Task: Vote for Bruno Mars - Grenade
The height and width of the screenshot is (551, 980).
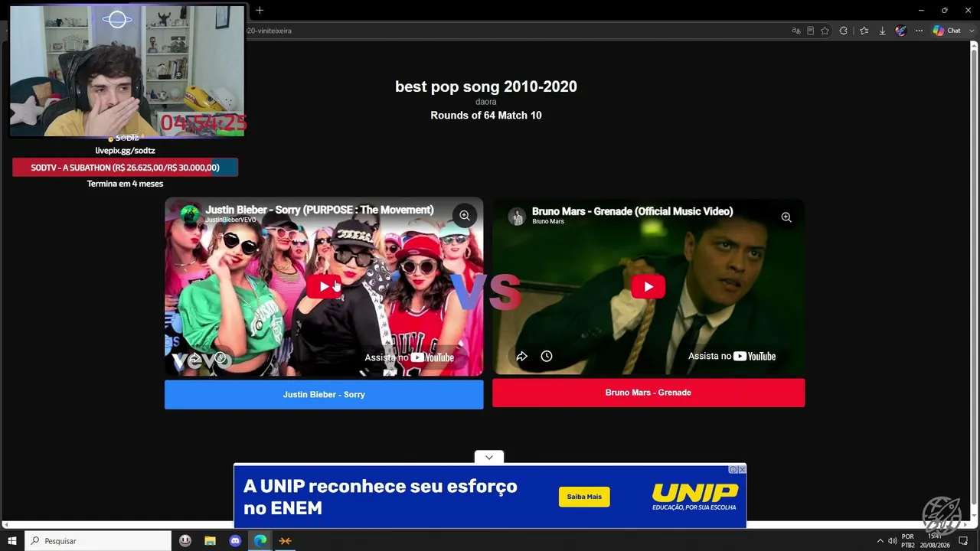Action: click(648, 393)
